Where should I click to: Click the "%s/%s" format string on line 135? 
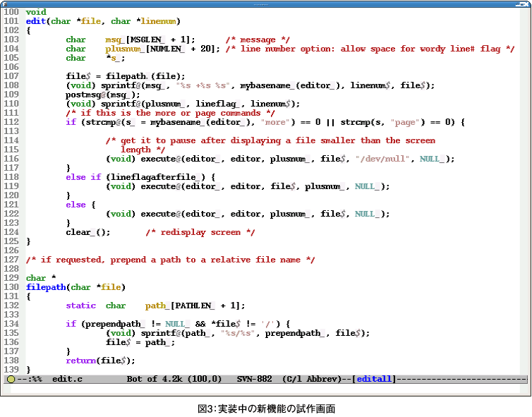coord(238,333)
